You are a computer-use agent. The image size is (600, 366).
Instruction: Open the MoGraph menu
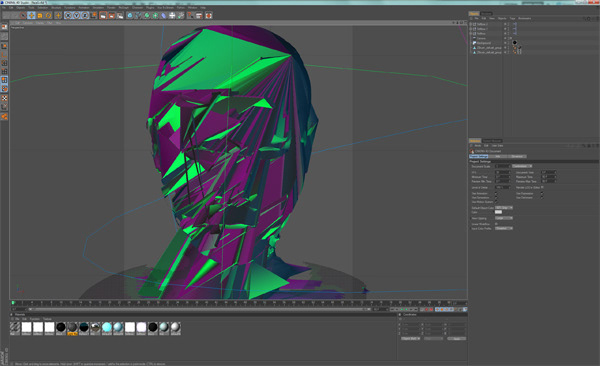click(x=124, y=7)
